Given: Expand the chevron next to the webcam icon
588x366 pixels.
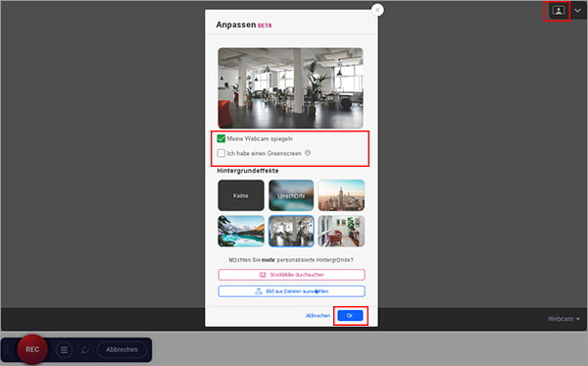Looking at the screenshot, I should pyautogui.click(x=577, y=11).
